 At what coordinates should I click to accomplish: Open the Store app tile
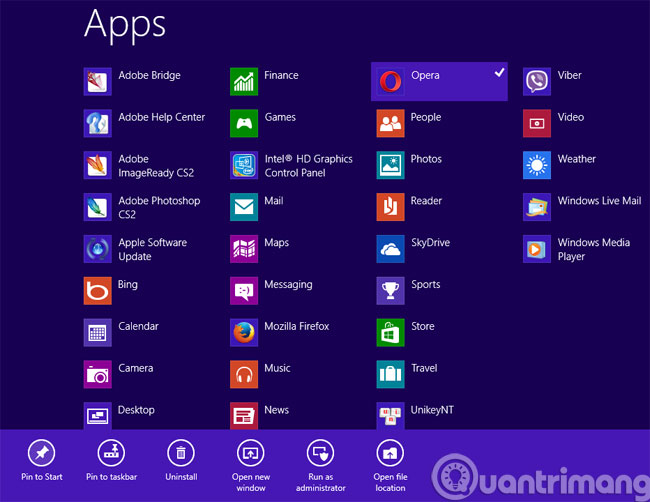(390, 332)
